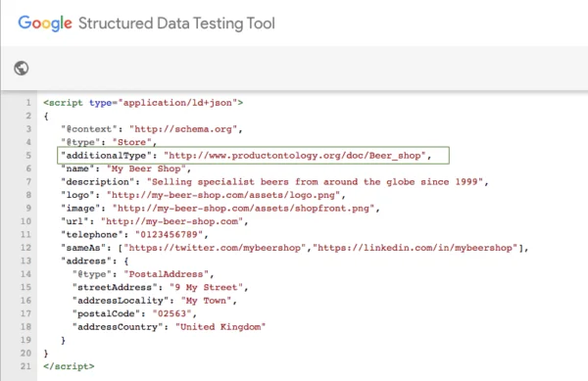Image resolution: width=588 pixels, height=381 pixels.
Task: Click the addressCountry "United Kingdom" line
Action: click(169, 327)
